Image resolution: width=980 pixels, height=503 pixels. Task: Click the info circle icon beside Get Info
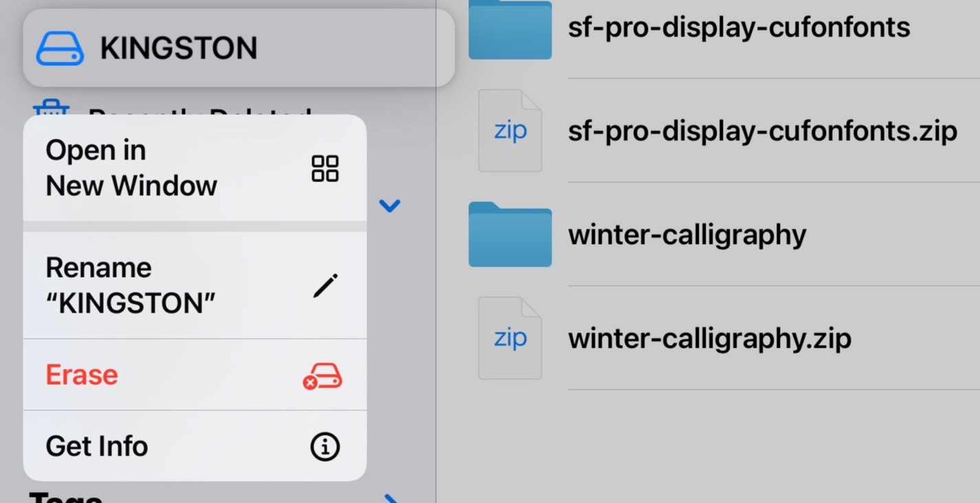point(325,447)
